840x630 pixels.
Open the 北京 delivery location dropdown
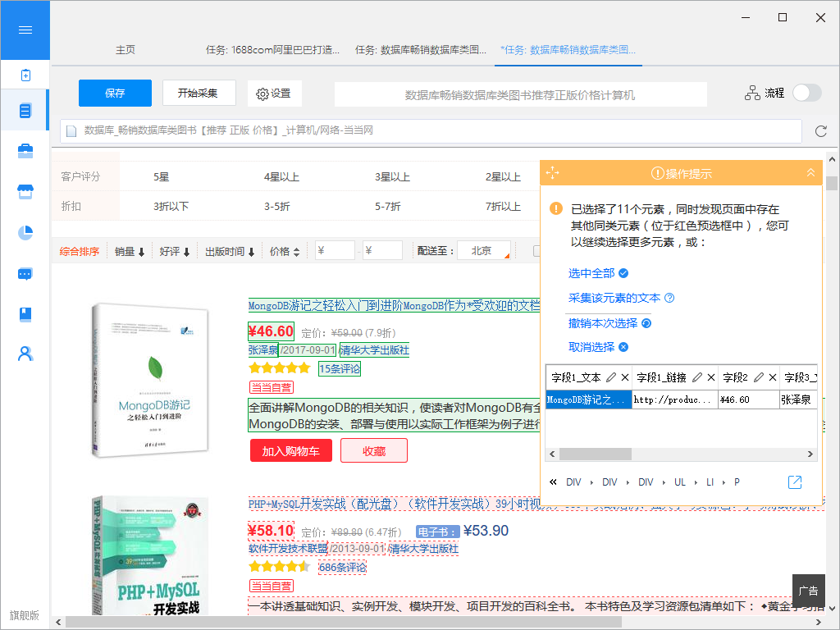[x=484, y=251]
